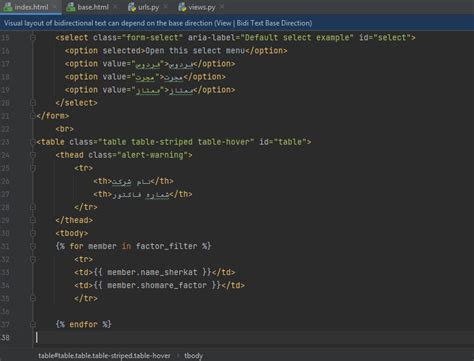Click 'table table-striped table-hover' class string
Screen dimensions: 474x361
pos(176,142)
